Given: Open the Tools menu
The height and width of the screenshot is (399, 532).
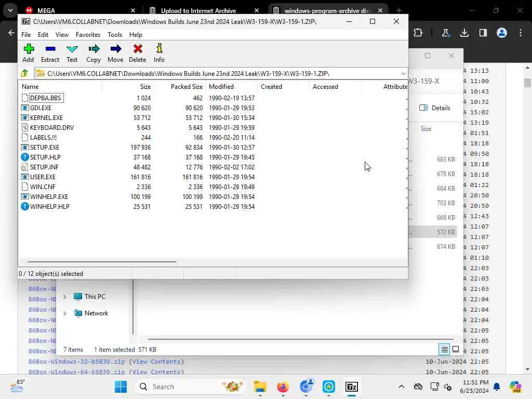Looking at the screenshot, I should (x=115, y=35).
